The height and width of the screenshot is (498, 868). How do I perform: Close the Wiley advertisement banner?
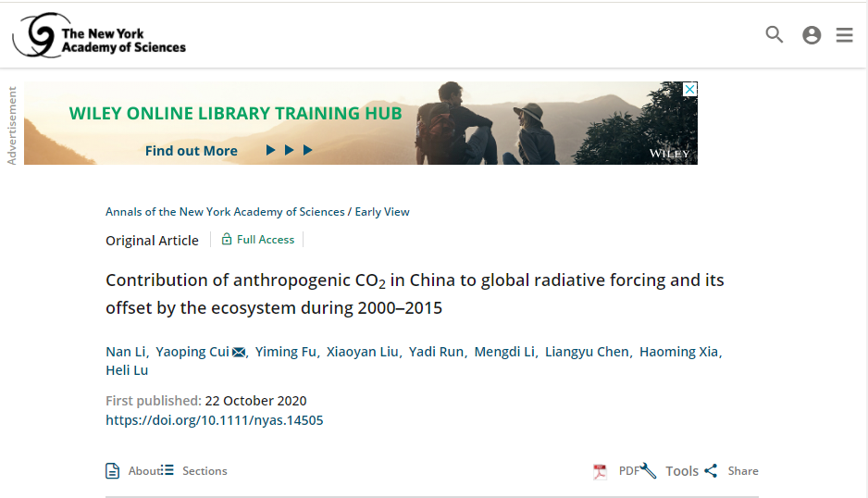(689, 89)
